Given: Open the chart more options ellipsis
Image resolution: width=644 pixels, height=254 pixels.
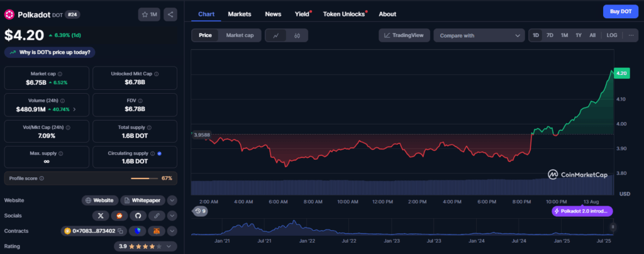Looking at the screenshot, I should tap(631, 35).
